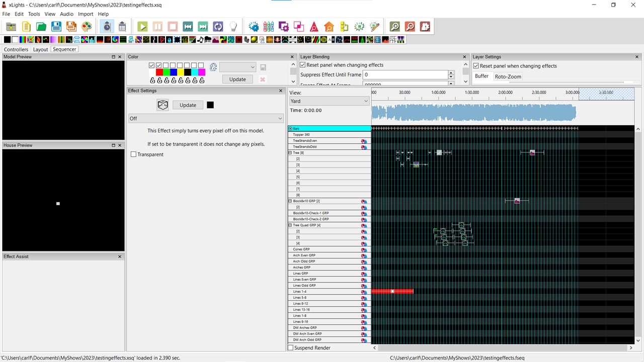Enable the Transparent checkbox in Effect Settings
644x362 pixels.
[x=133, y=154]
